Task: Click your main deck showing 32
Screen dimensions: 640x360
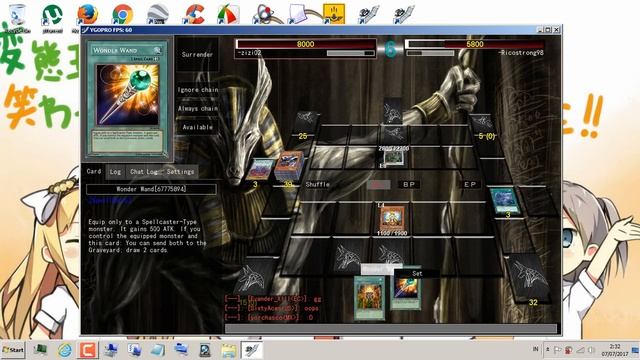Action: (x=528, y=279)
